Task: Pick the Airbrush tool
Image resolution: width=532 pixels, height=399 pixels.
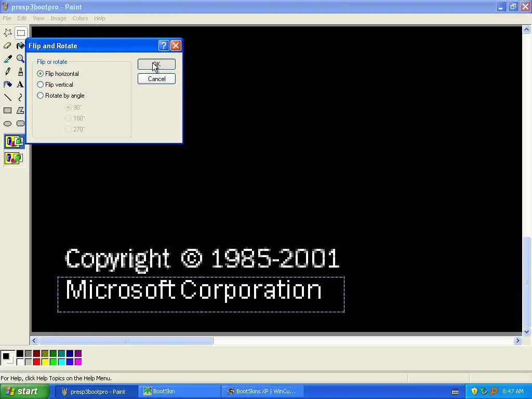Action: 7,85
